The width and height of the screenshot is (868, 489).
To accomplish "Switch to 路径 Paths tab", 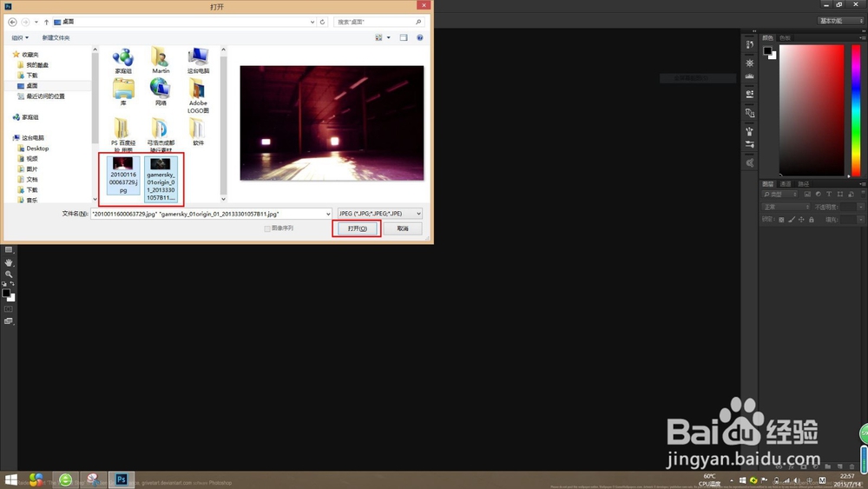I will (804, 184).
